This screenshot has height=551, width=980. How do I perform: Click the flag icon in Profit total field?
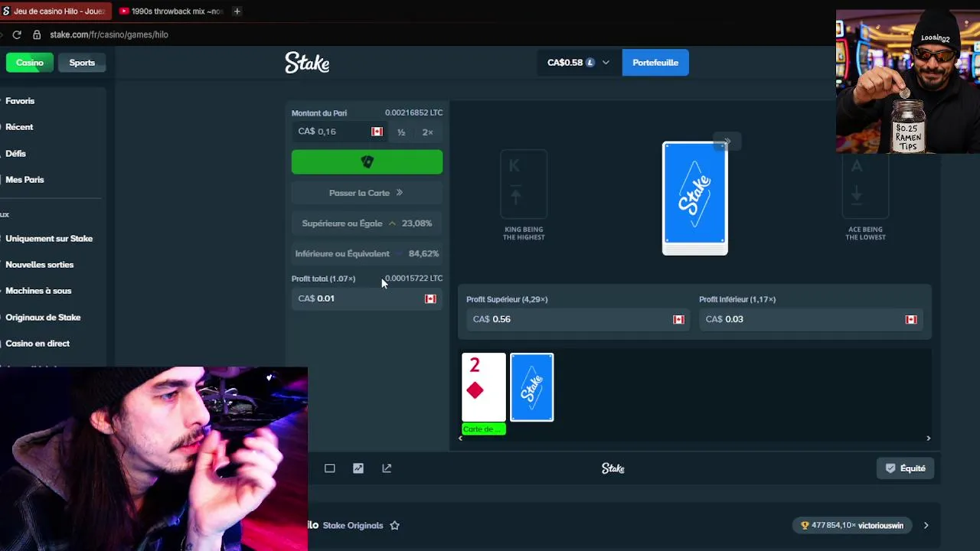pos(430,298)
